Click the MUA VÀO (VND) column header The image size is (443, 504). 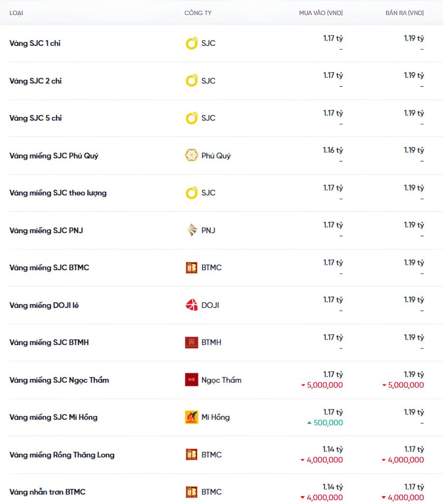pyautogui.click(x=321, y=13)
